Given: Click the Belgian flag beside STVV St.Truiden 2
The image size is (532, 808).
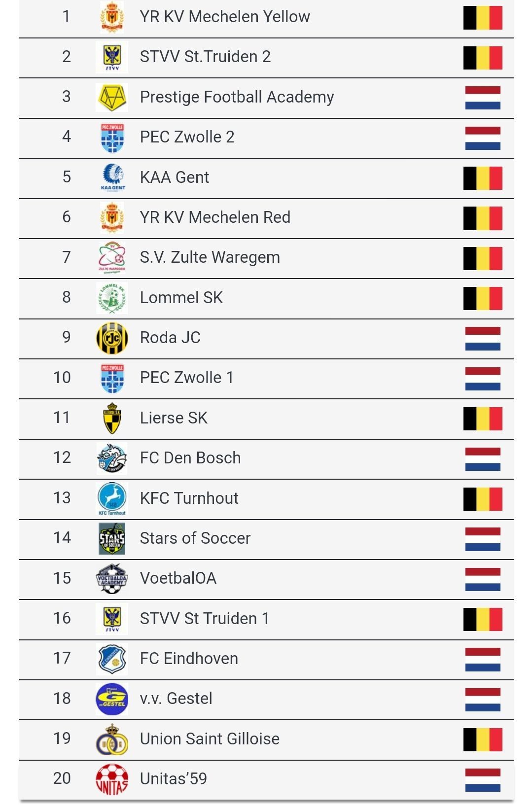Looking at the screenshot, I should (x=483, y=57).
